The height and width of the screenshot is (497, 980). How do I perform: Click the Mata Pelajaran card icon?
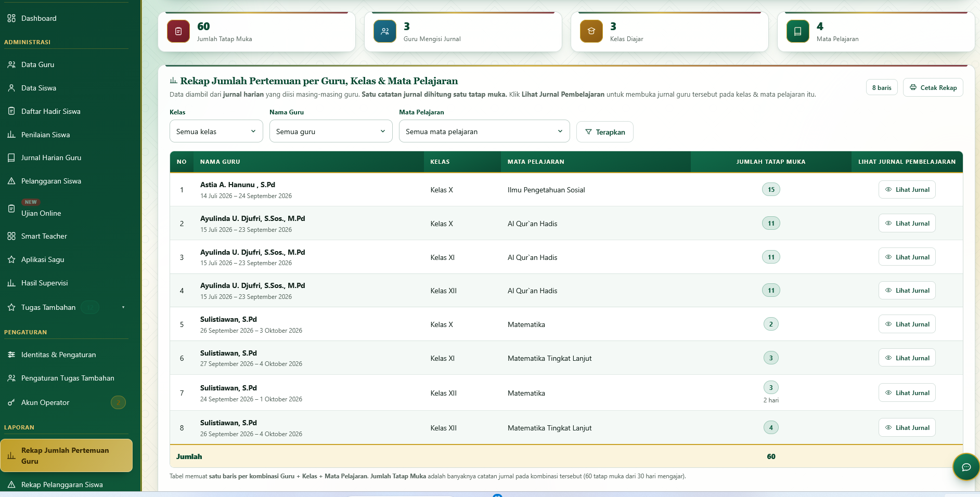click(x=798, y=31)
